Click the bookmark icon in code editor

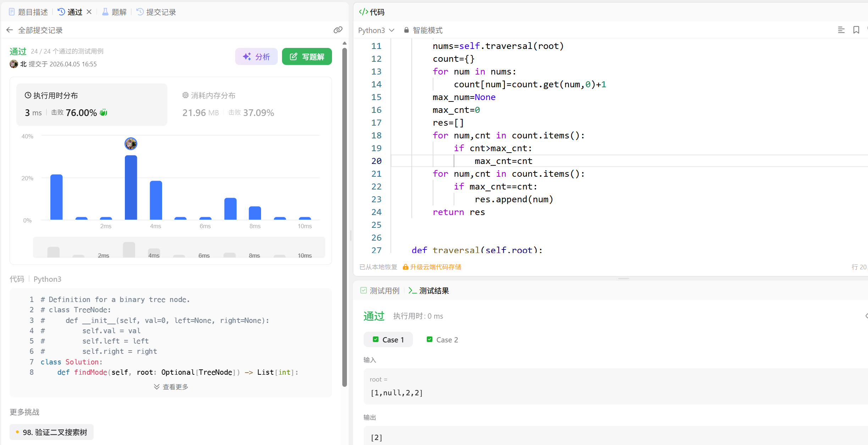[x=856, y=30]
